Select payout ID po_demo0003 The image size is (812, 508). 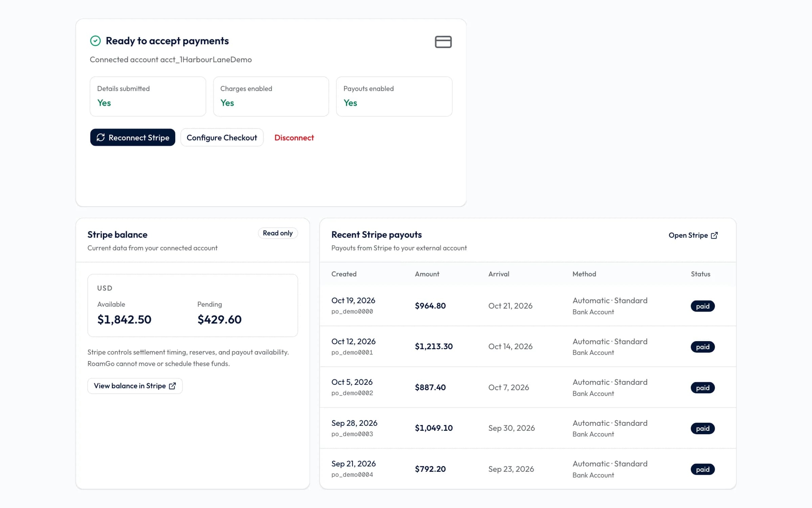click(352, 434)
